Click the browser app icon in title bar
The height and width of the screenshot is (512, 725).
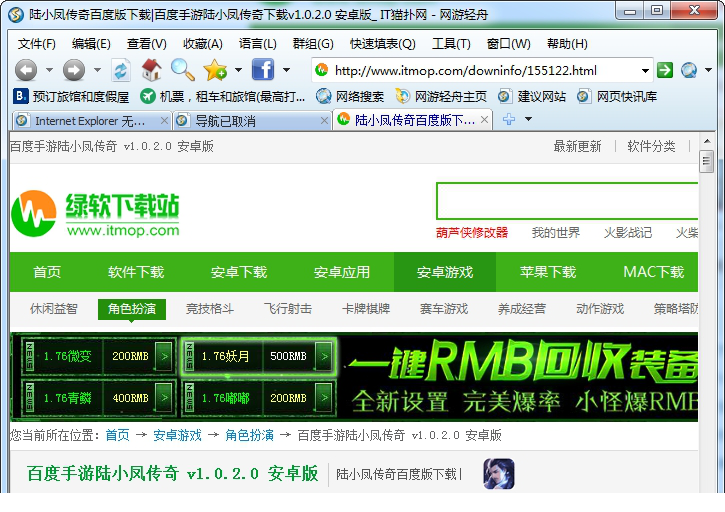[x=16, y=15]
